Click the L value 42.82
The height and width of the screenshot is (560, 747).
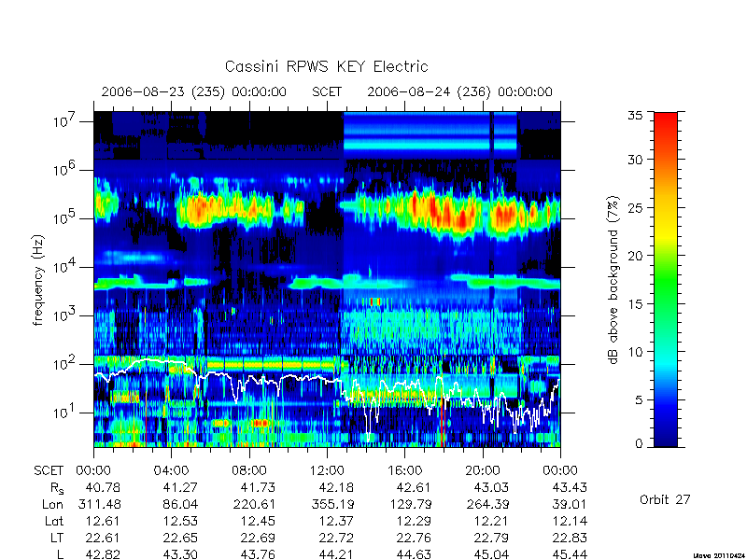pos(103,554)
